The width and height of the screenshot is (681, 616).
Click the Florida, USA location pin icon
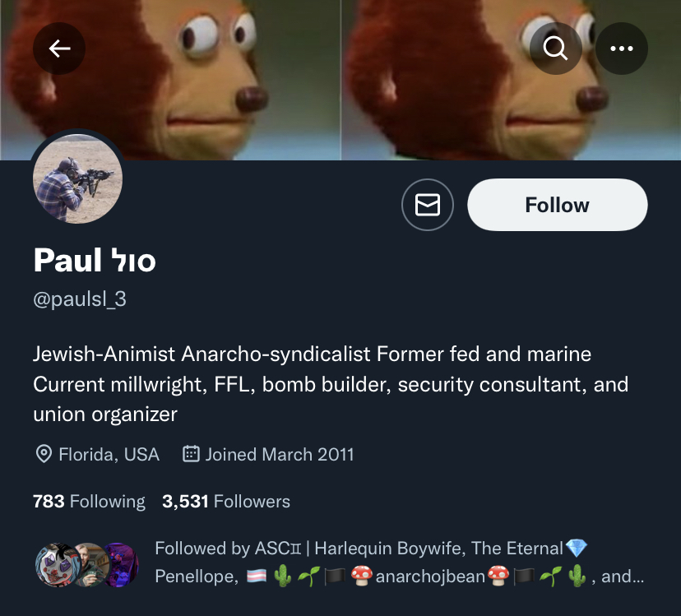pyautogui.click(x=44, y=455)
